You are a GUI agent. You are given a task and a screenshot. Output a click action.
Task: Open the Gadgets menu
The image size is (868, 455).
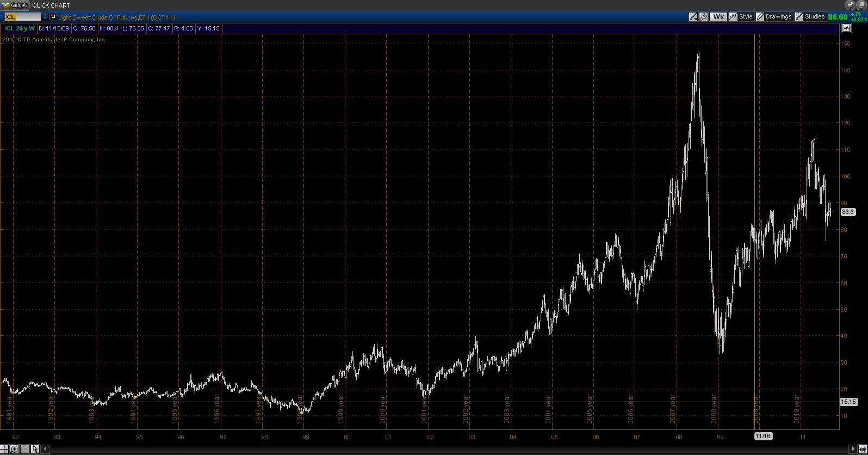(15, 5)
